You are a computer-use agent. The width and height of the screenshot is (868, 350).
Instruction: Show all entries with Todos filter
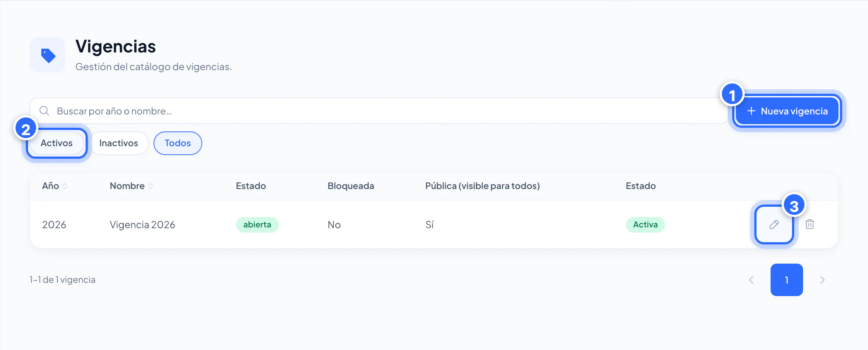point(178,143)
